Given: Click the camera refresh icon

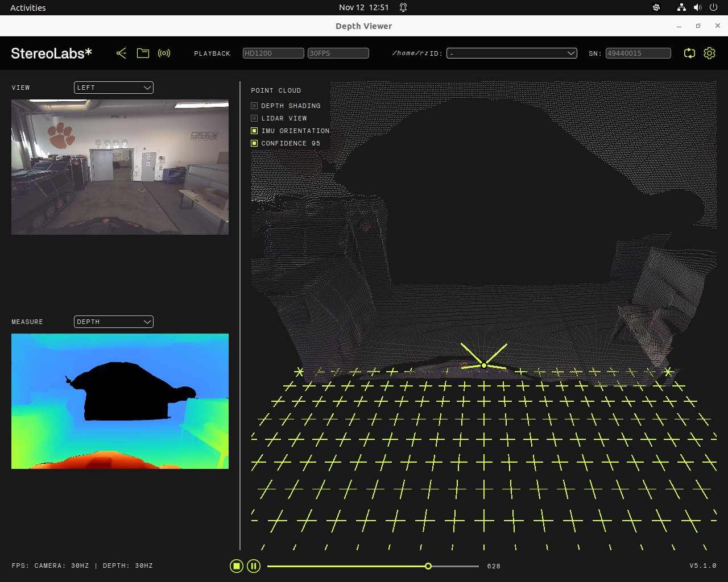Looking at the screenshot, I should 689,53.
